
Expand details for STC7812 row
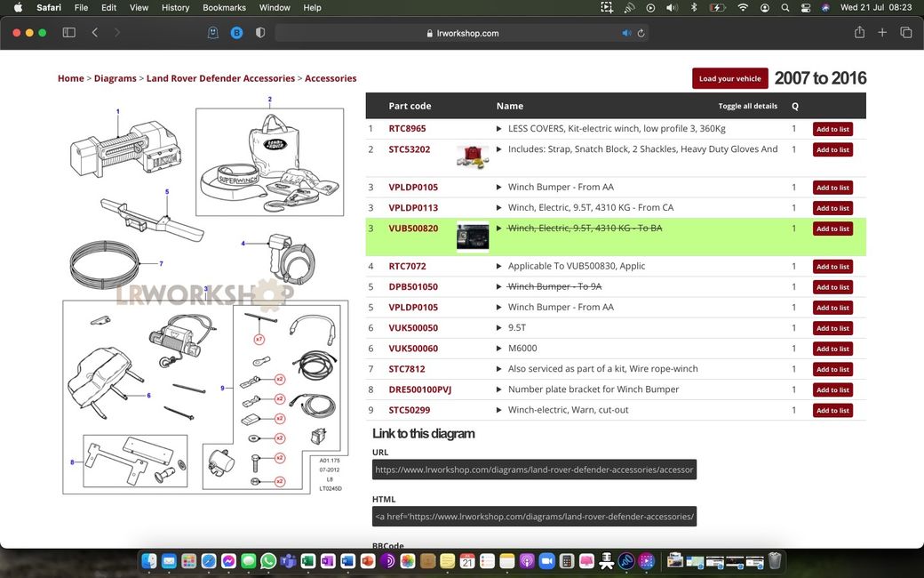point(499,369)
